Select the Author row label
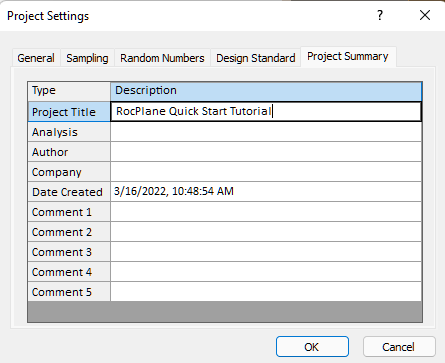The image size is (445, 363). [x=69, y=152]
